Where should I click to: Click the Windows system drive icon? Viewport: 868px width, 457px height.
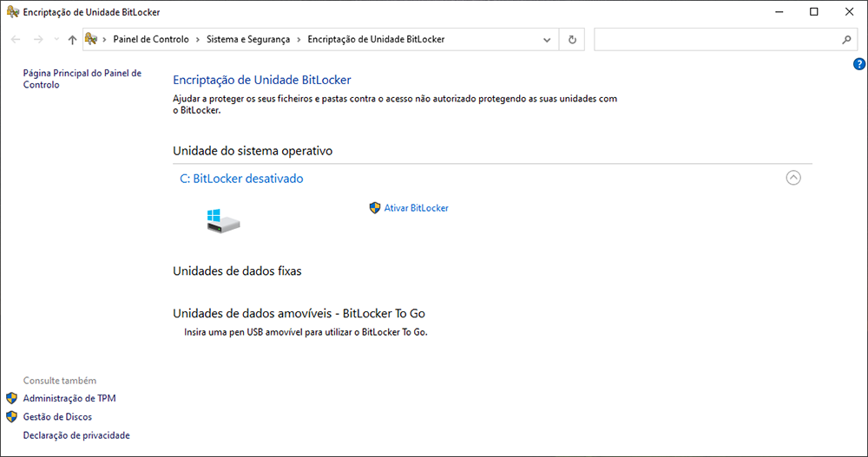point(223,221)
